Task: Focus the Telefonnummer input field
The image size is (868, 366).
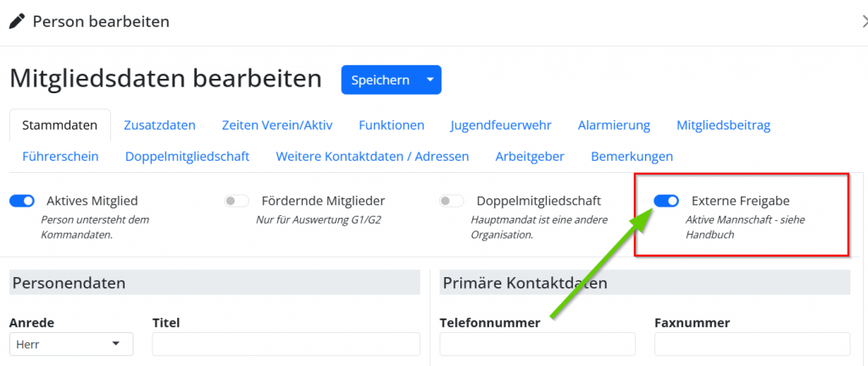Action: pos(537,344)
